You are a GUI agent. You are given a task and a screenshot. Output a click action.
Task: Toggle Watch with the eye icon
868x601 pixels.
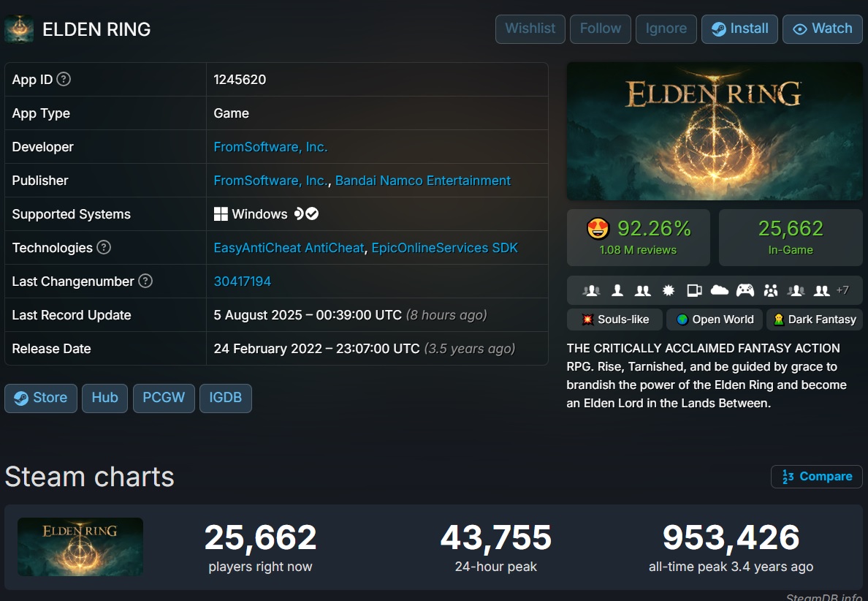[822, 29]
